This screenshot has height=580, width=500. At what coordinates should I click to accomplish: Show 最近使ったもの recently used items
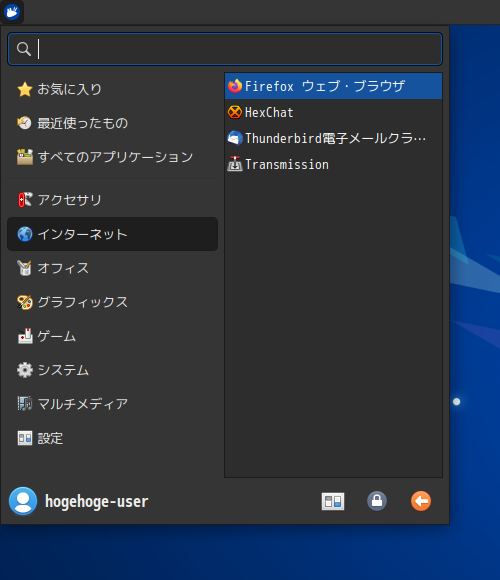(x=112, y=123)
